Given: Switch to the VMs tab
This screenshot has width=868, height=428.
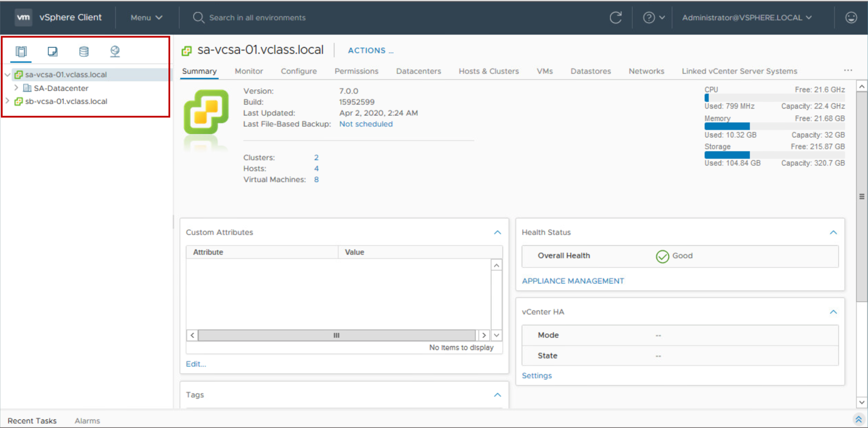Looking at the screenshot, I should [x=545, y=71].
